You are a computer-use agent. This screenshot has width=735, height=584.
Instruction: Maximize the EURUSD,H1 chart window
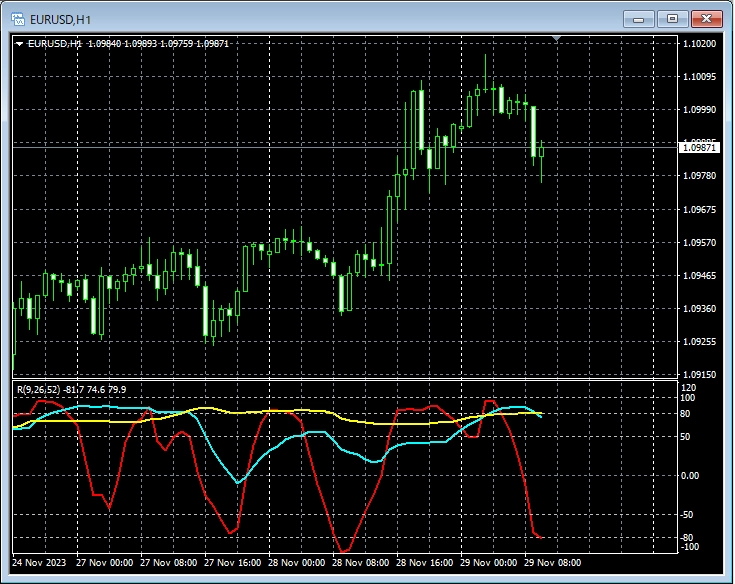(671, 19)
